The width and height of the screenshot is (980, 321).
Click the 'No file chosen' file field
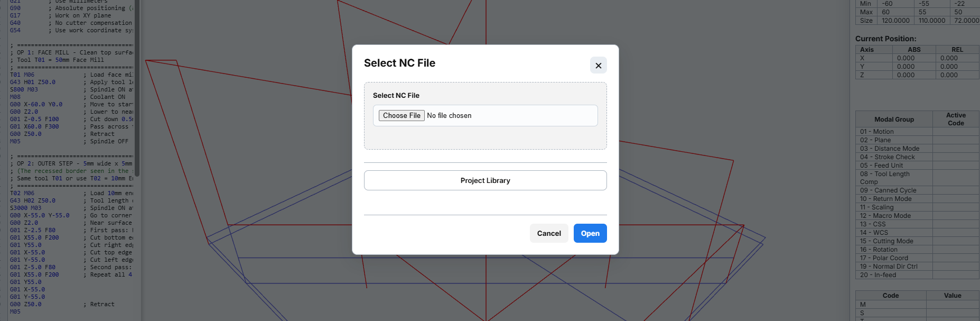[485, 115]
